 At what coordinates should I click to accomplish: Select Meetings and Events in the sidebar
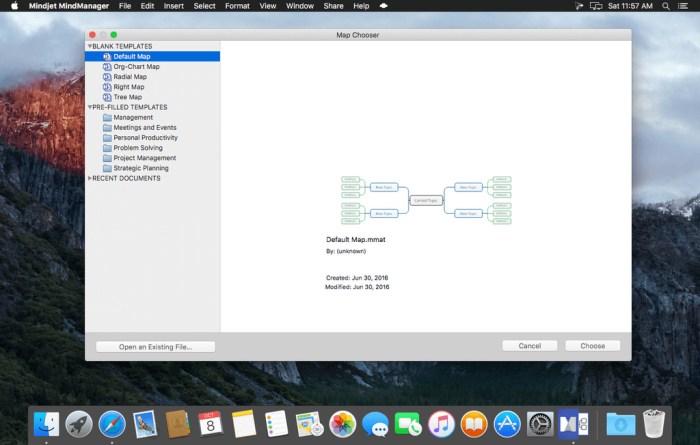coord(144,127)
